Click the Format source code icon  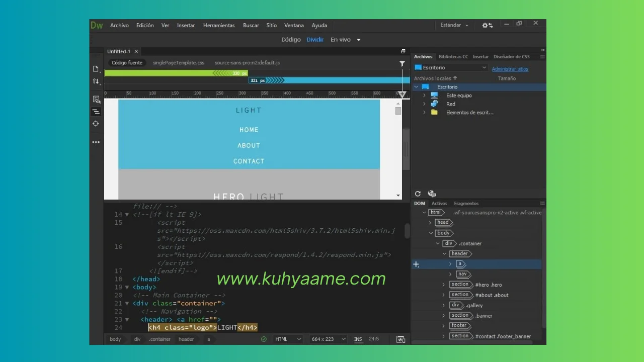pos(96,112)
